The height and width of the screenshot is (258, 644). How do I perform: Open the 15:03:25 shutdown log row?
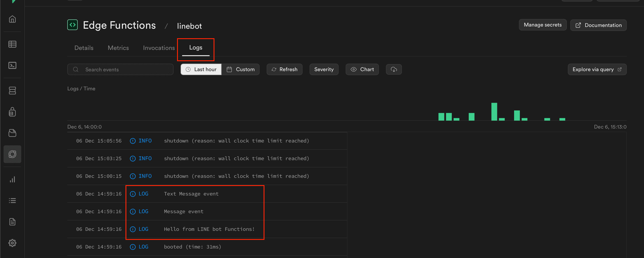coord(207,159)
